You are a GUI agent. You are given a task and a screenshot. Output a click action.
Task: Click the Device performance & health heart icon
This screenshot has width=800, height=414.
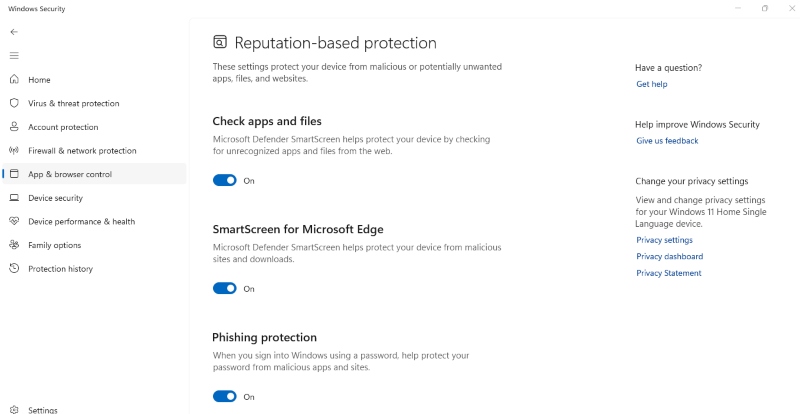(14, 221)
